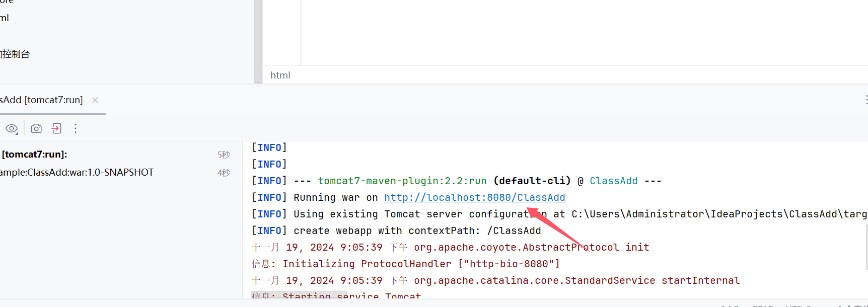Close the ClassAdd [tomcat7:run] tab

(x=95, y=100)
